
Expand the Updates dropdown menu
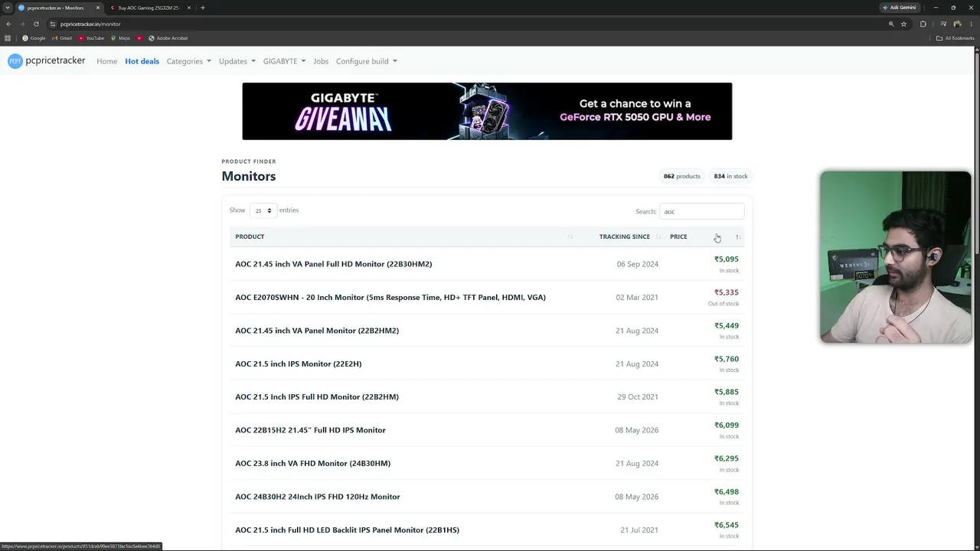coord(237,61)
